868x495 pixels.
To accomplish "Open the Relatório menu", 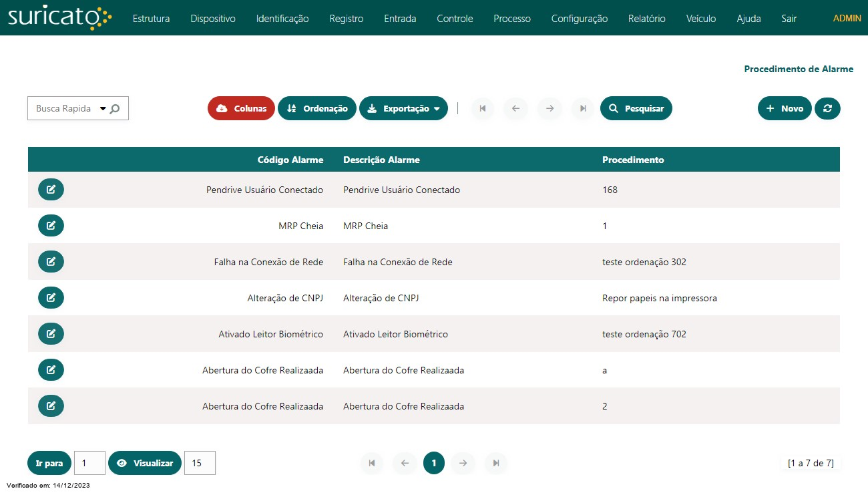I will coord(647,19).
